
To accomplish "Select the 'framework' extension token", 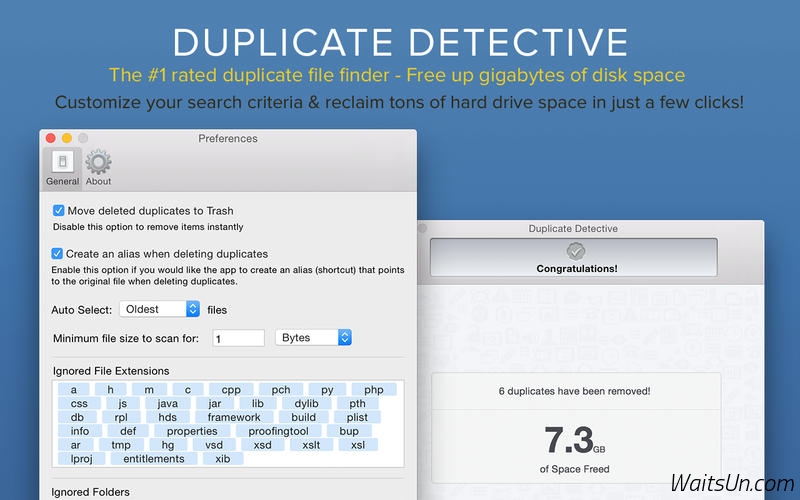I will tap(234, 417).
